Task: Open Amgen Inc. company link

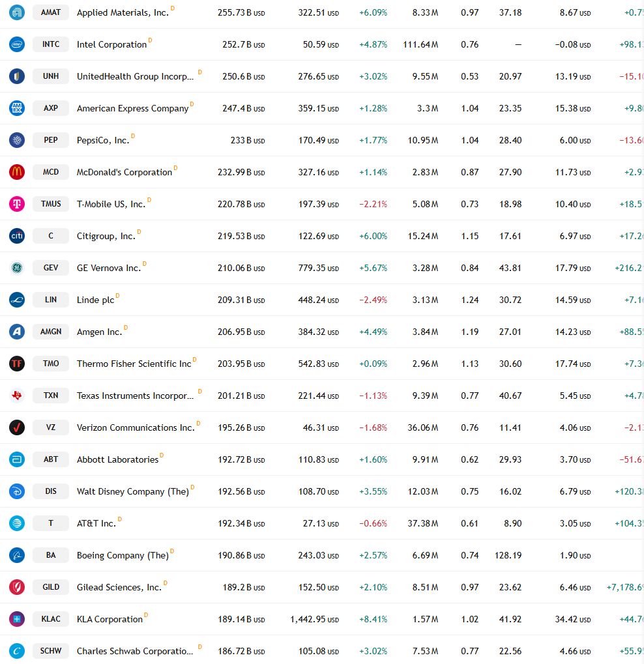Action: (100, 332)
